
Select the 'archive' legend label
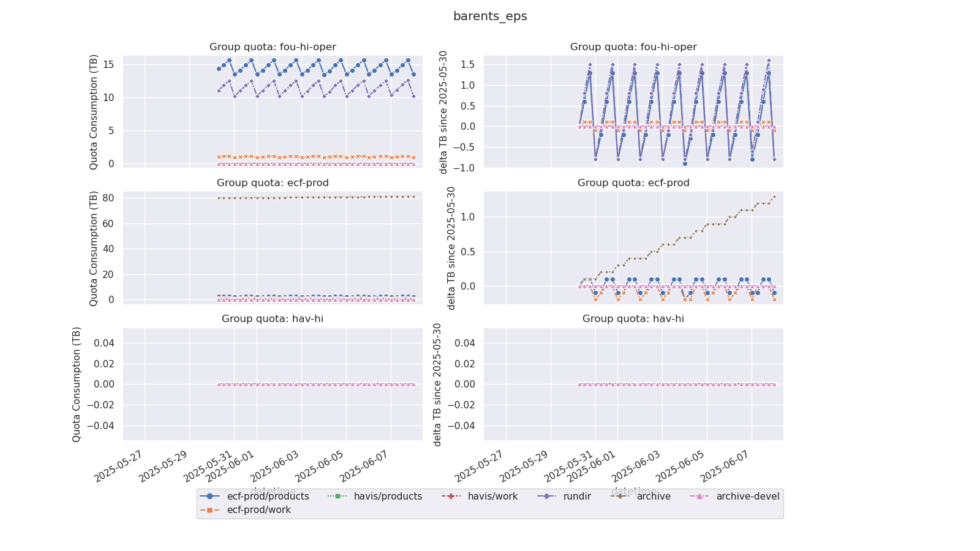pos(654,497)
